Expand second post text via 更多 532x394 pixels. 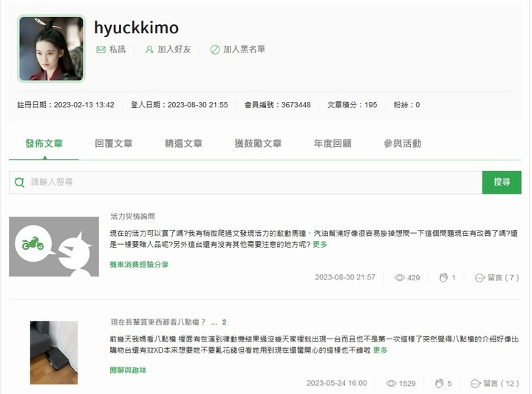tap(380, 350)
